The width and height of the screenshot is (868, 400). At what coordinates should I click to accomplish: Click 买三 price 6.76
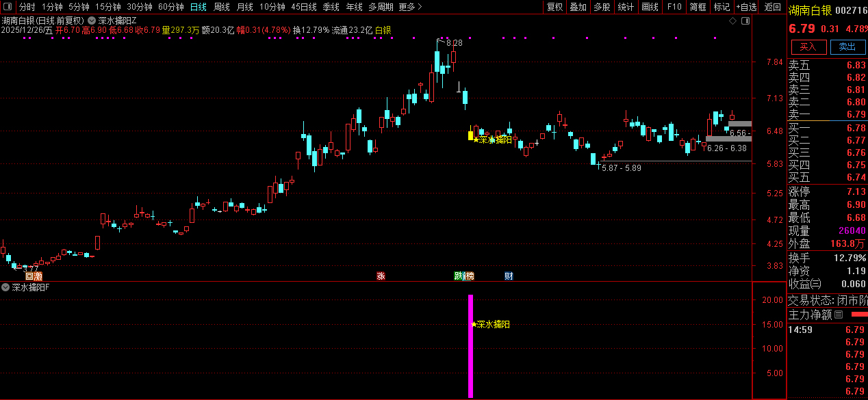point(856,152)
